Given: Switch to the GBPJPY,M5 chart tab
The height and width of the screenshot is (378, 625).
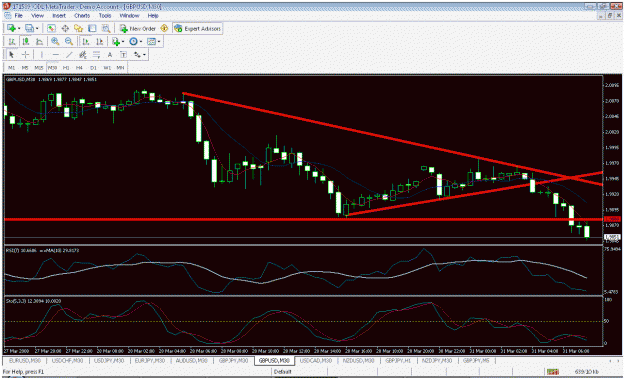Looking at the screenshot, I should coord(476,360).
